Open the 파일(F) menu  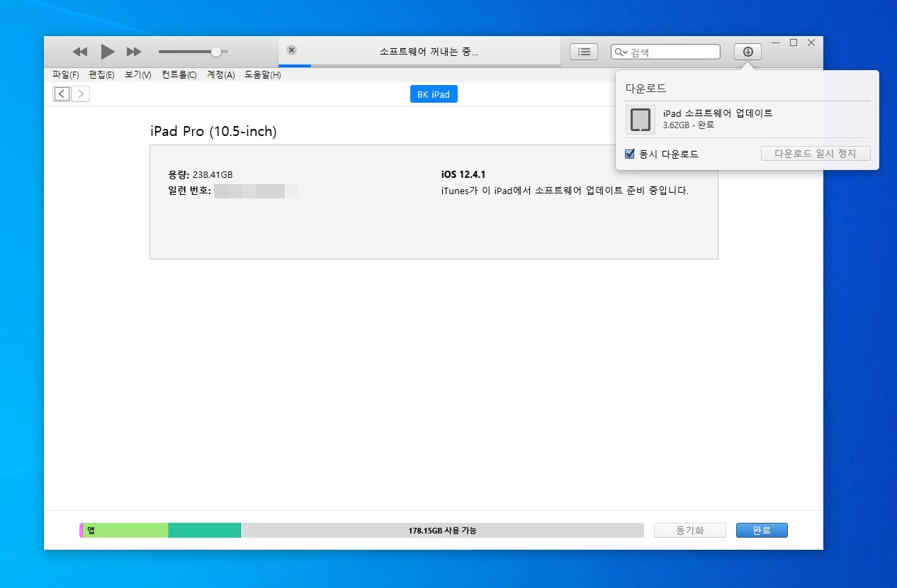[x=65, y=74]
